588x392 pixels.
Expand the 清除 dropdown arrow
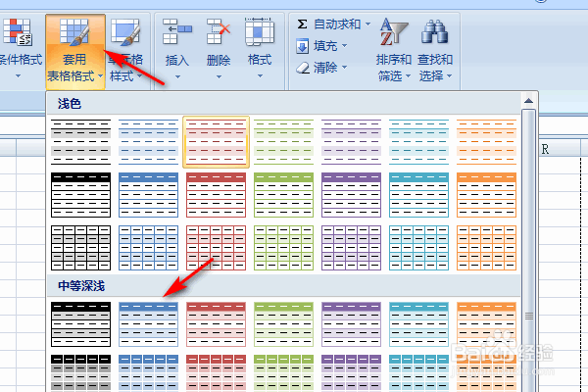[344, 68]
